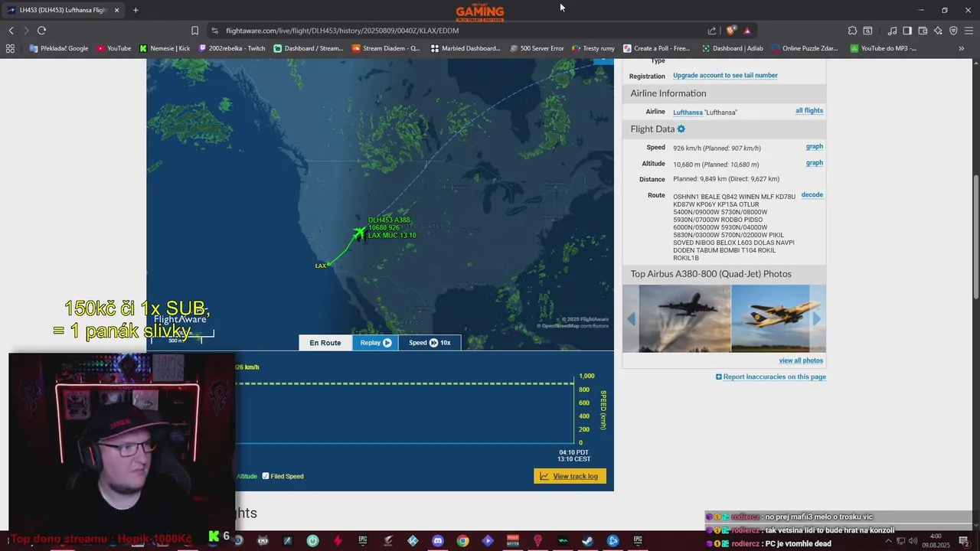
Task: Open the site information icon in address bar
Action: click(214, 31)
